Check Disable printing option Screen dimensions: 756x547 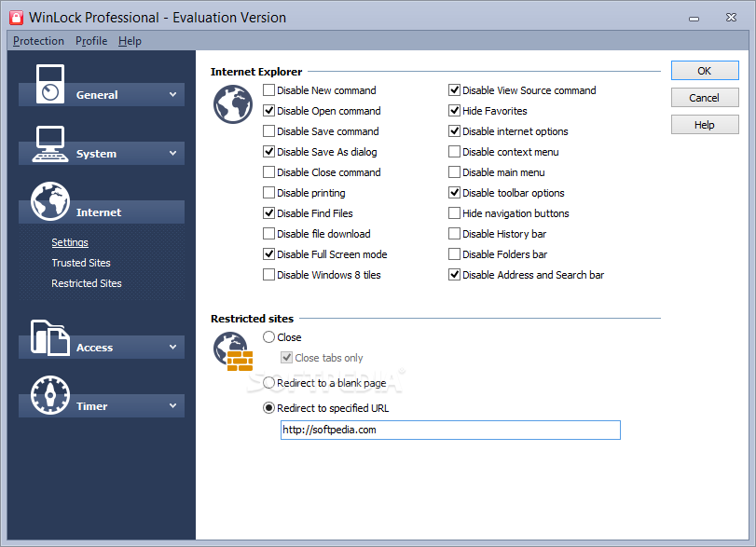pos(269,193)
